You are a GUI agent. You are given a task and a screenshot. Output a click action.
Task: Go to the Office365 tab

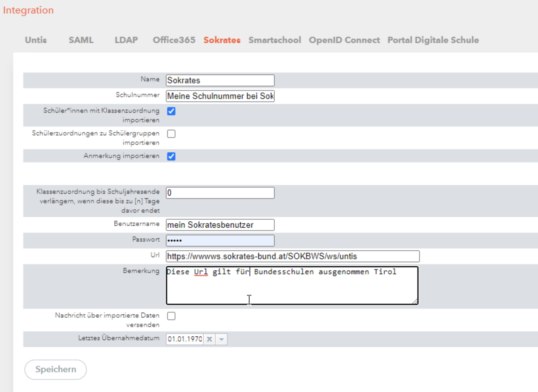[x=174, y=40]
